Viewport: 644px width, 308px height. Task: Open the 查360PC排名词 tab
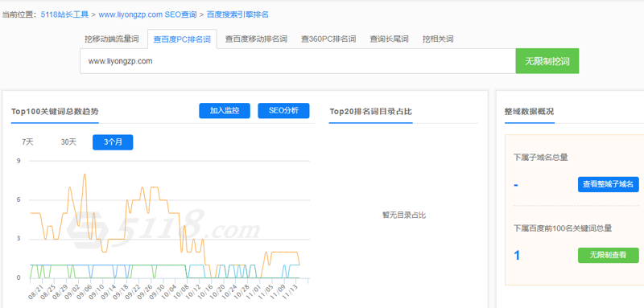328,39
